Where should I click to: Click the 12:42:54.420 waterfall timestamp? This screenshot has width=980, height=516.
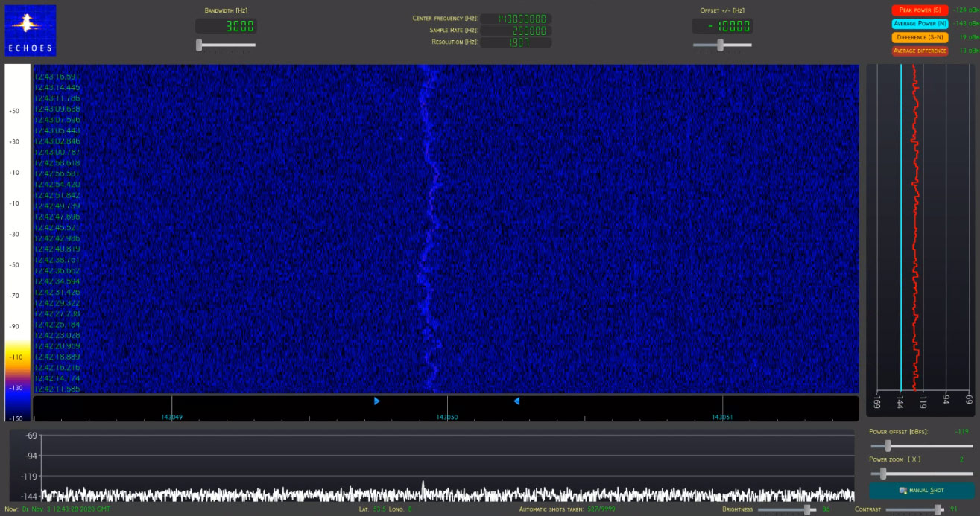click(57, 184)
